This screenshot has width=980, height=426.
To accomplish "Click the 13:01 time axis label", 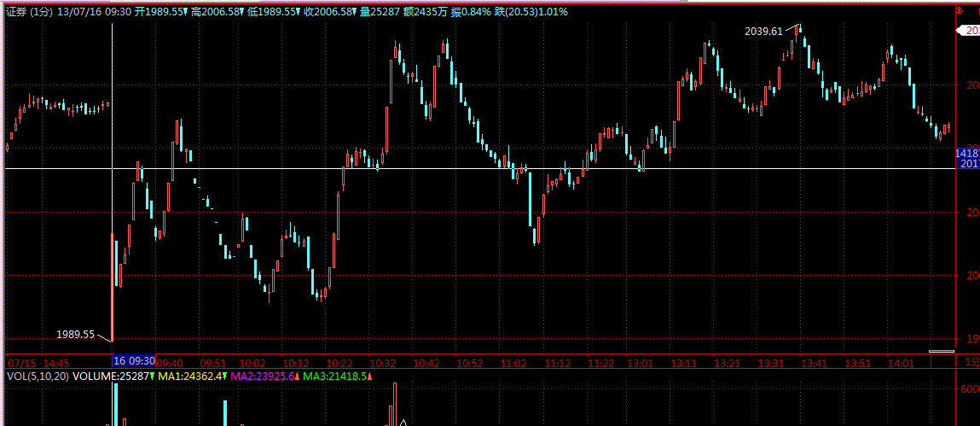I will (640, 363).
